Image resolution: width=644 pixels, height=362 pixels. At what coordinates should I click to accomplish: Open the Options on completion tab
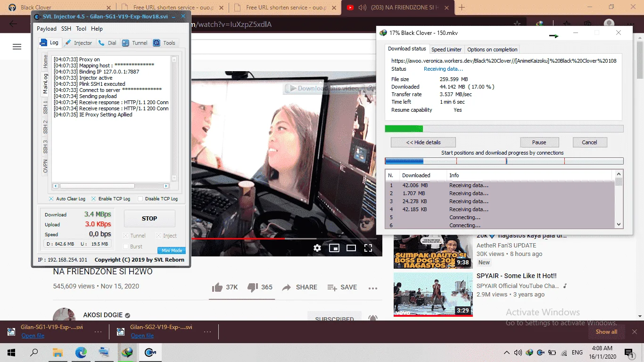tap(492, 49)
